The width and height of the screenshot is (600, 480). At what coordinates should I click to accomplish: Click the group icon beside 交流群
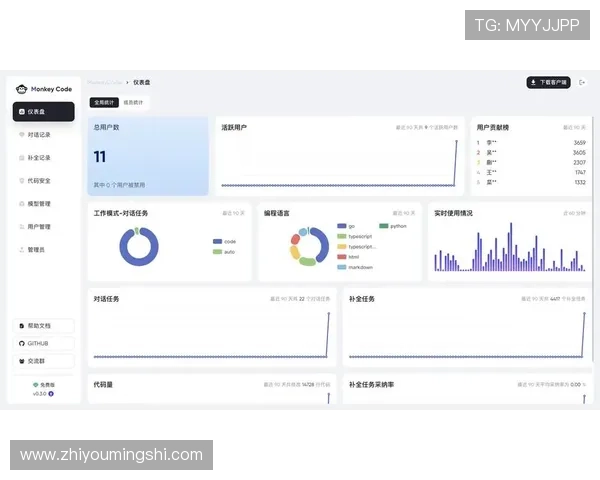coord(22,361)
